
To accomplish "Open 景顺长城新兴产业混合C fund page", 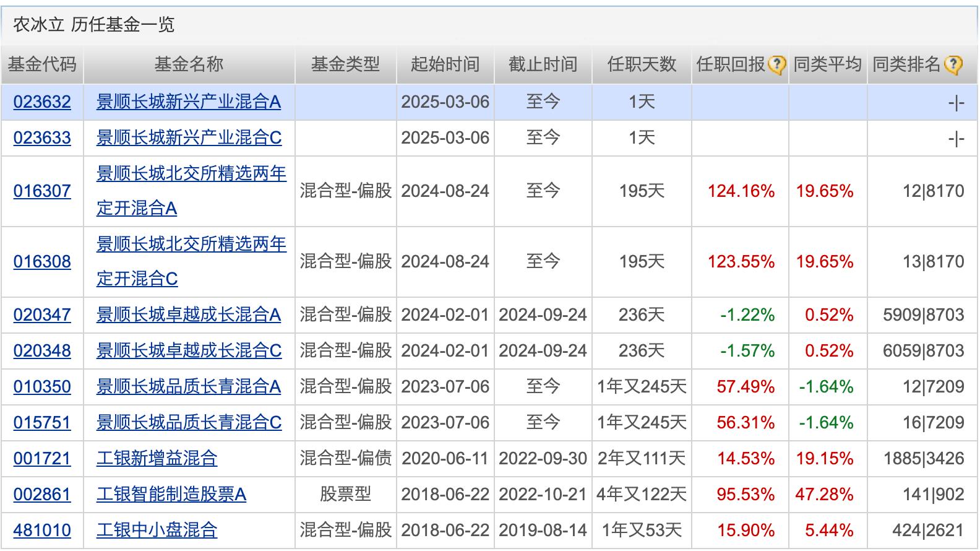I will [189, 137].
